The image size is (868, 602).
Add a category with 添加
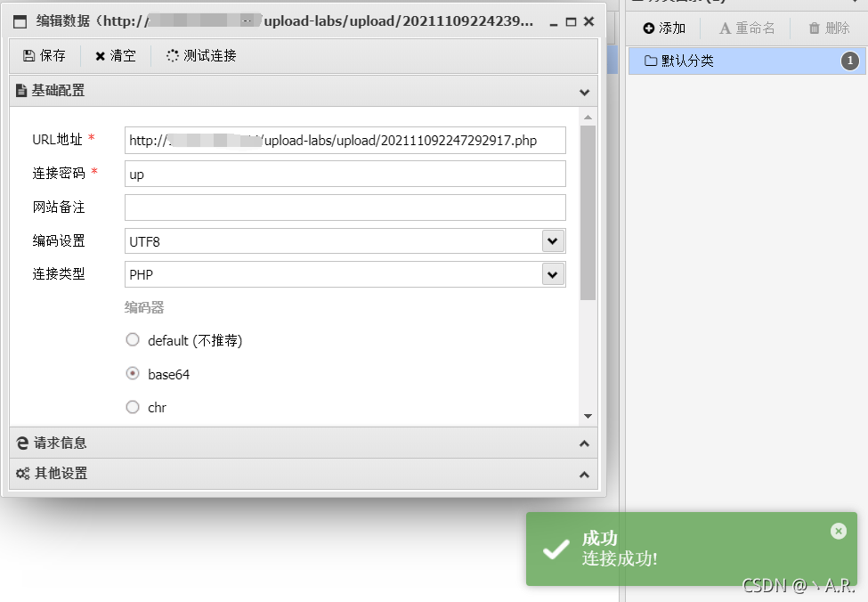coord(664,28)
